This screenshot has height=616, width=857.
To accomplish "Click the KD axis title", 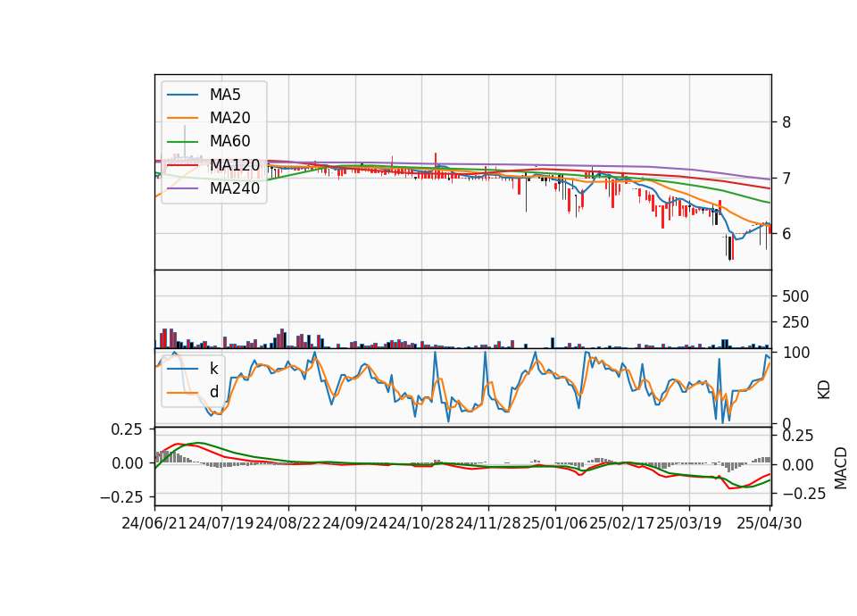I will click(x=824, y=390).
